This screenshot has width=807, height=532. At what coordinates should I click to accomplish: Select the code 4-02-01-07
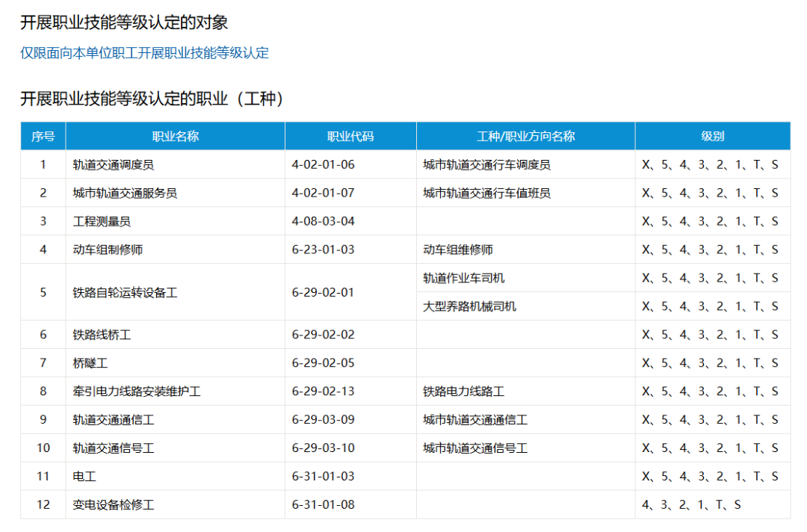[324, 193]
